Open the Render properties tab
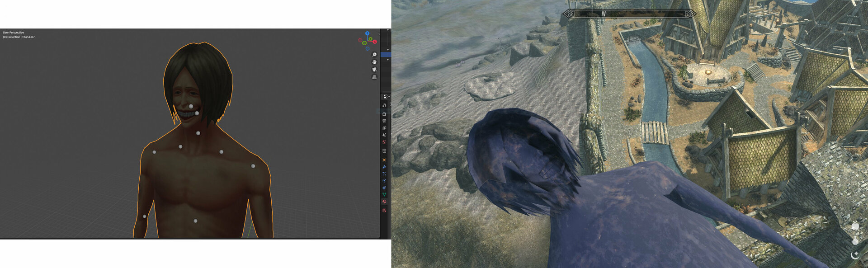 [x=384, y=114]
